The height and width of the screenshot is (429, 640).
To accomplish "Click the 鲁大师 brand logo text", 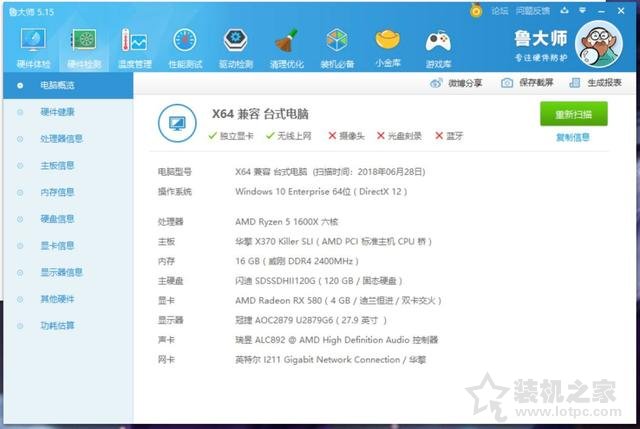I will click(540, 38).
